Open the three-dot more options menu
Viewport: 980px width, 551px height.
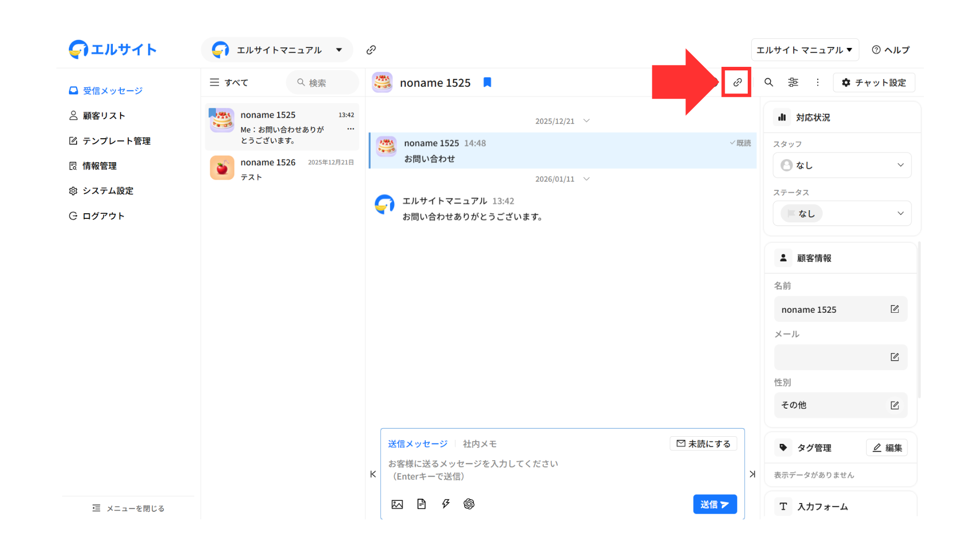[x=817, y=82]
